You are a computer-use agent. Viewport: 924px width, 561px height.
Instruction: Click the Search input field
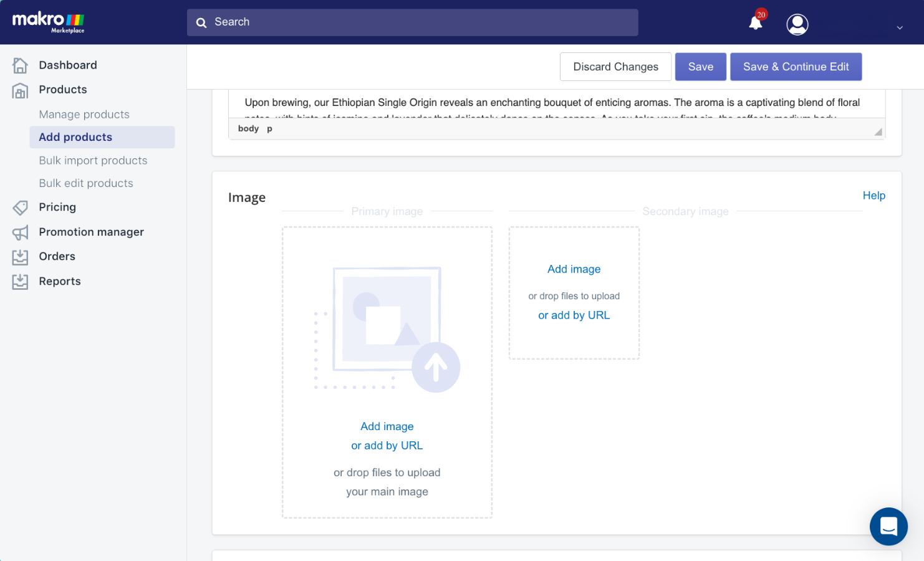[x=413, y=22]
